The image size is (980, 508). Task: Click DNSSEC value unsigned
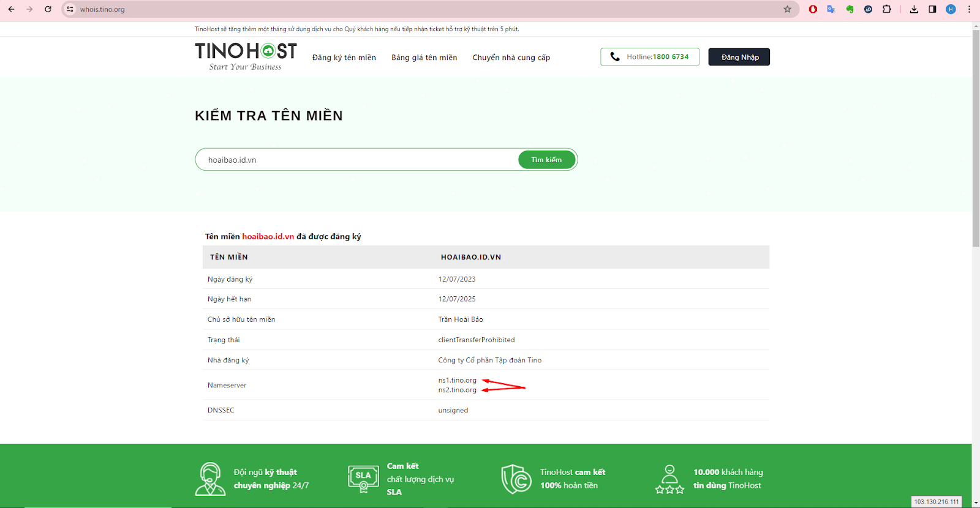coord(453,411)
